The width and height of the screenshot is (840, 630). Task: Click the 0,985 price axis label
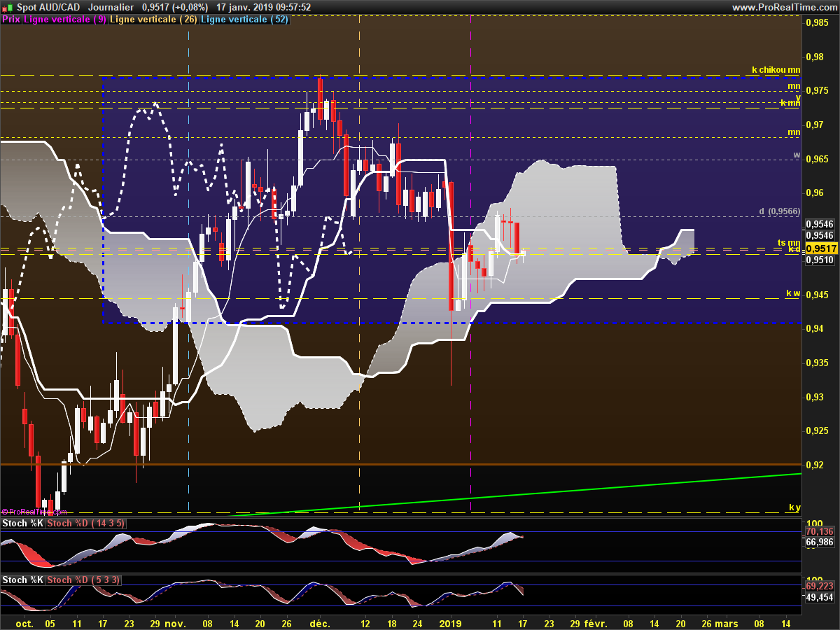[x=817, y=22]
